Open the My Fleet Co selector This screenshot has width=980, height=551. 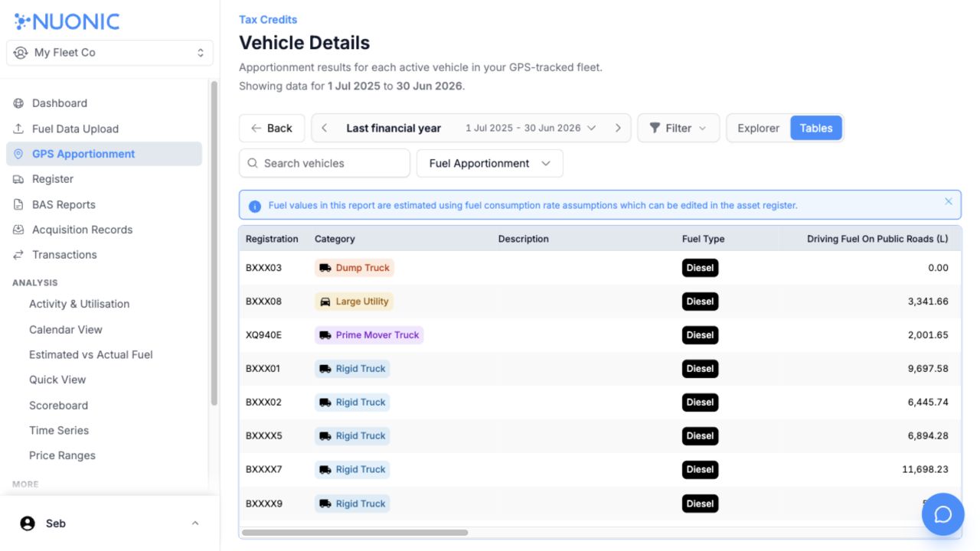(x=110, y=53)
